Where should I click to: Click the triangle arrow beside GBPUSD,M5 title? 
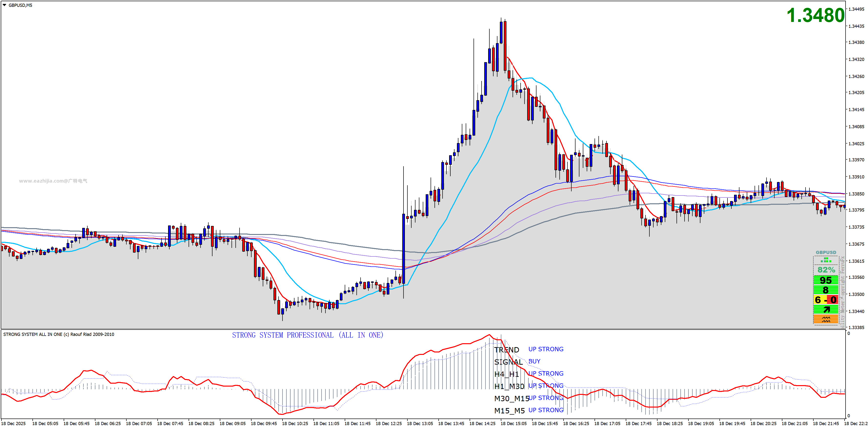[4, 5]
